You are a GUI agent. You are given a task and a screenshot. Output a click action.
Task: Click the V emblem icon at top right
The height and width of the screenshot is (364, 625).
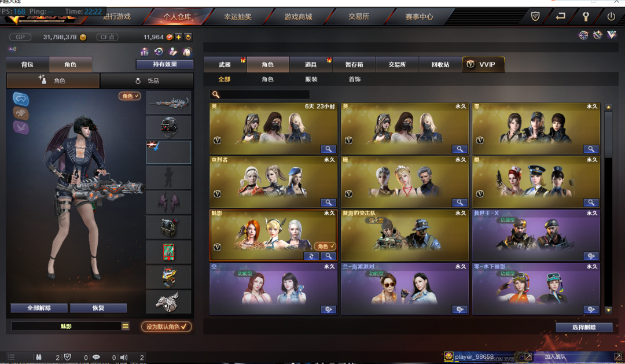(612, 35)
